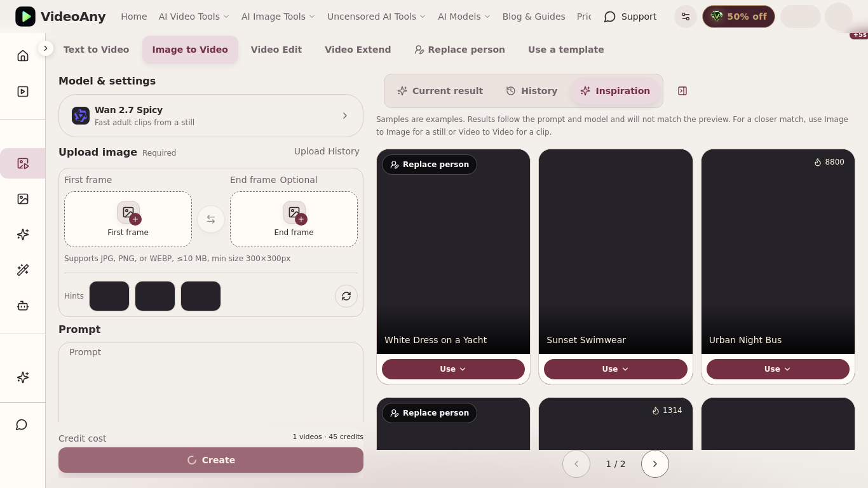Focus the Prompt text area

211,383
